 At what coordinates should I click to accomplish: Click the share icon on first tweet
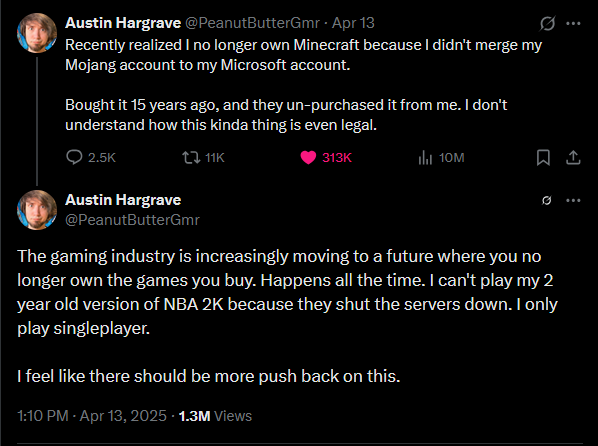[x=573, y=157]
